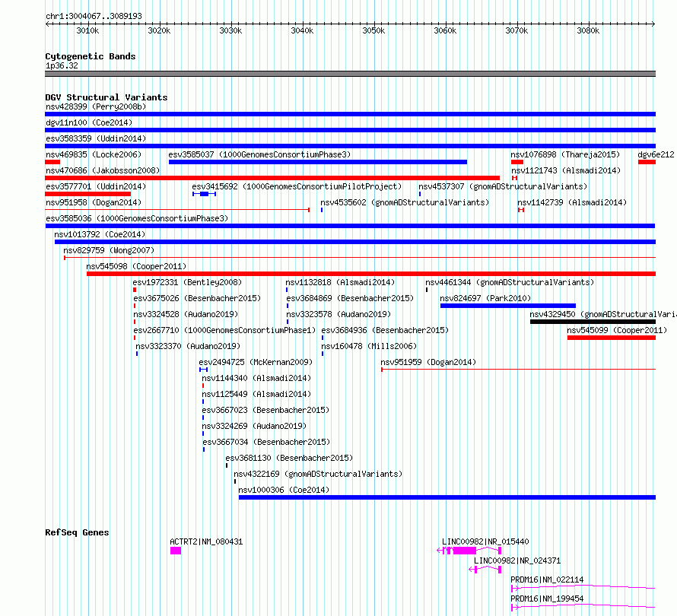Click esv1972331 (Bentley2008) label
Screen dimensions: 677x616
coord(187,282)
